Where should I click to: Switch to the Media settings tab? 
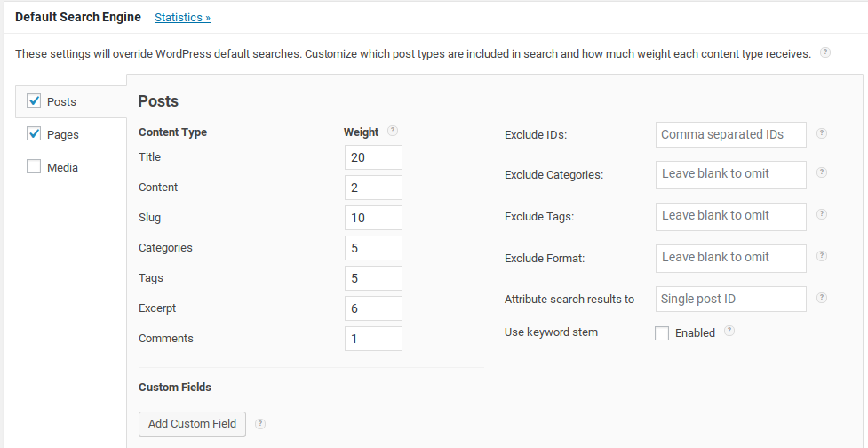[62, 167]
